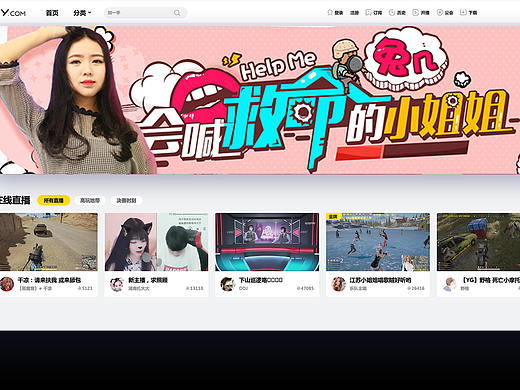Viewport: 520px width, 390px height.
Task: Open stream title starting 【YG】
Action: click(490, 280)
